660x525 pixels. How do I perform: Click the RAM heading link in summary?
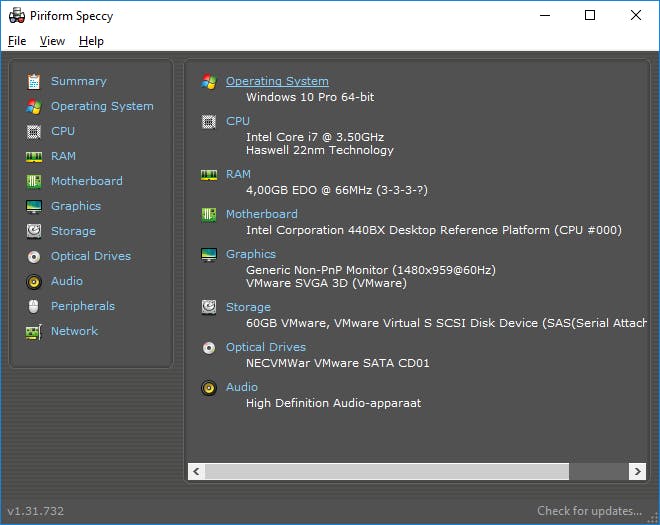point(238,174)
